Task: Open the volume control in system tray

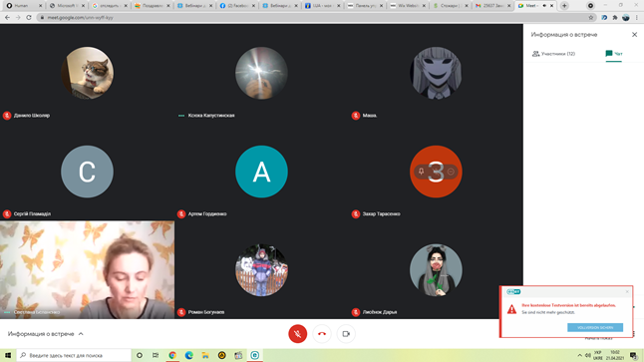Action: point(588,355)
